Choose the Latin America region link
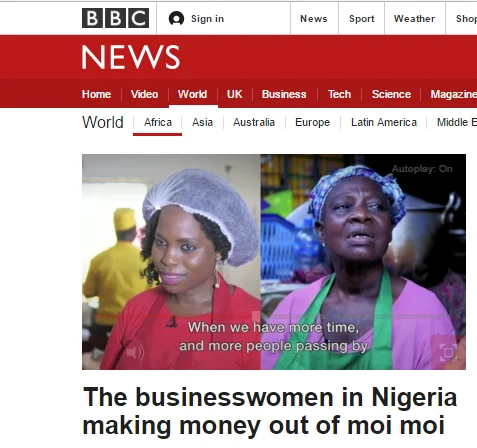Image resolution: width=477 pixels, height=448 pixels. [384, 122]
